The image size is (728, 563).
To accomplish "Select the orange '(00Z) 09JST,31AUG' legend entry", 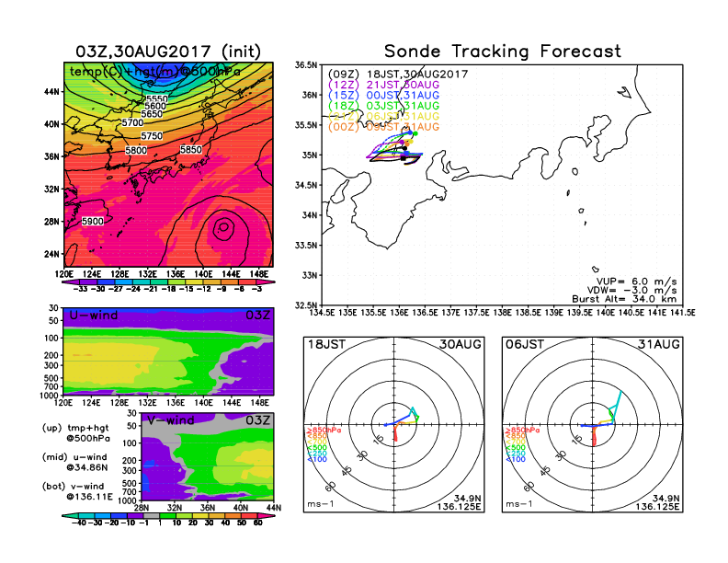I will 383,127.
